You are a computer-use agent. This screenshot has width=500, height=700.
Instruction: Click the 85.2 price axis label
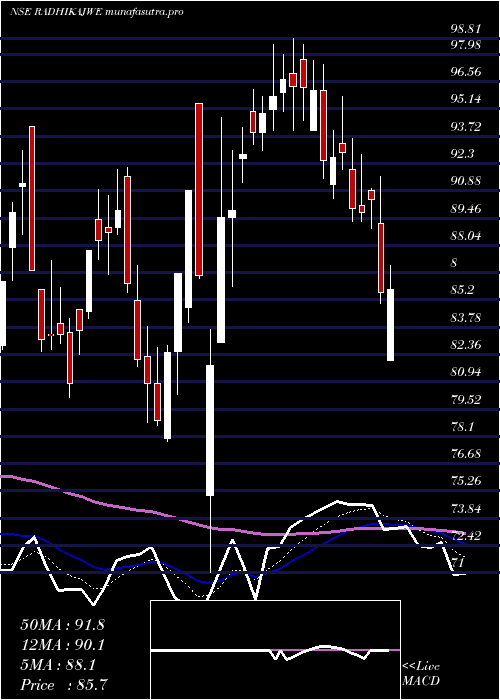coord(463,290)
